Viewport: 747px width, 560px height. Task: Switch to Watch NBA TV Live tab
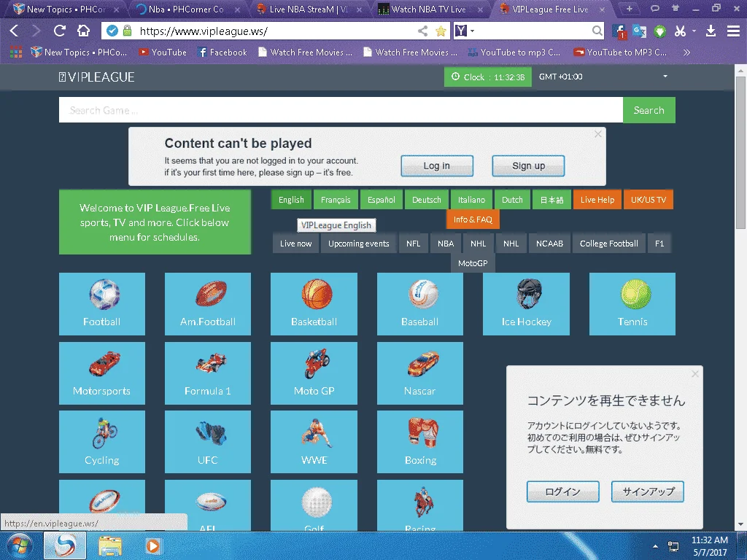point(429,9)
